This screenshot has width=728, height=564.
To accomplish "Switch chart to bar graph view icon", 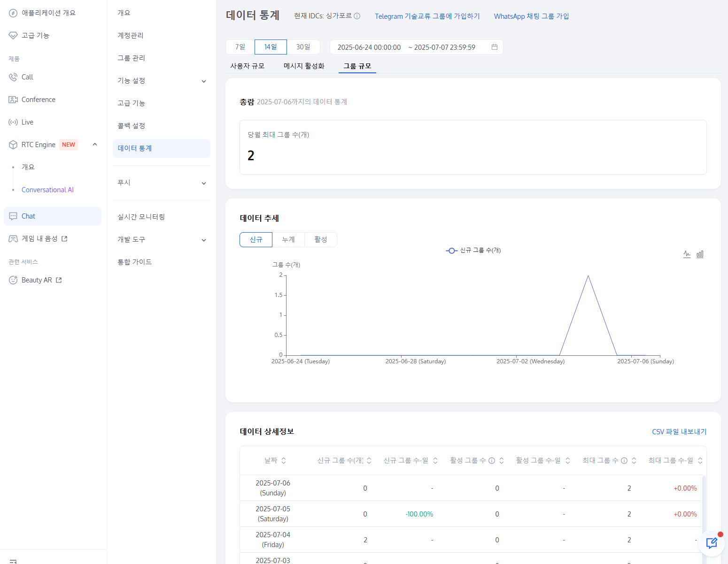I will 700,254.
